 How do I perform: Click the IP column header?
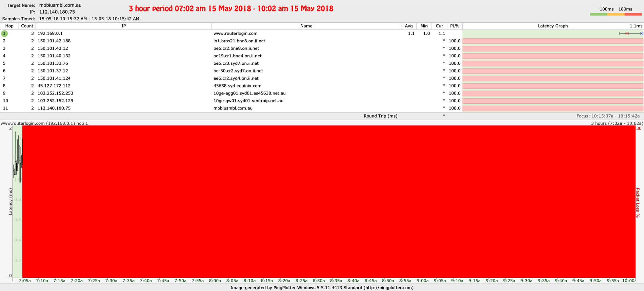(x=124, y=26)
